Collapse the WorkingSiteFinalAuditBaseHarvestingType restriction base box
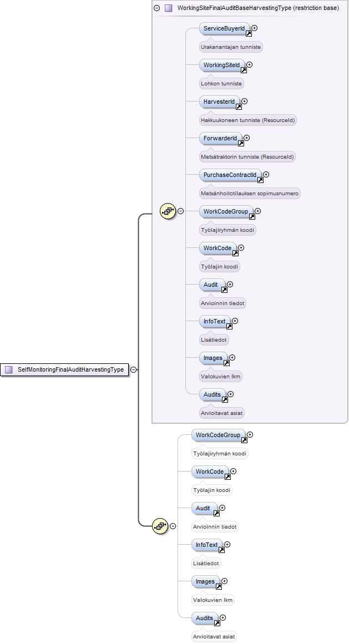Viewport: 349px width, 644px height. click(157, 8)
